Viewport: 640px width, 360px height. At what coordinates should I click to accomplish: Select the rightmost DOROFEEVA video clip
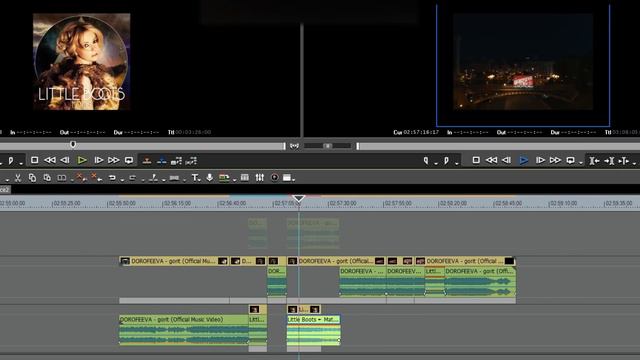(x=465, y=261)
